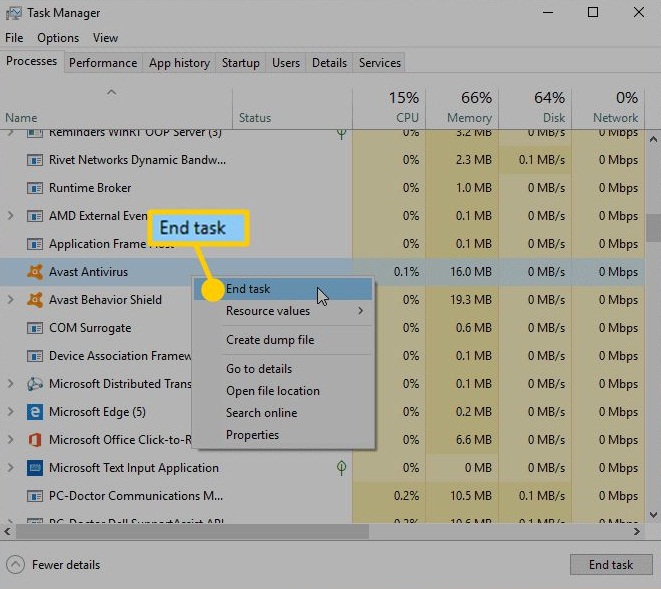The width and height of the screenshot is (661, 589).
Task: Click the Microsoft Office Click-to-Run icon
Action: pos(34,440)
